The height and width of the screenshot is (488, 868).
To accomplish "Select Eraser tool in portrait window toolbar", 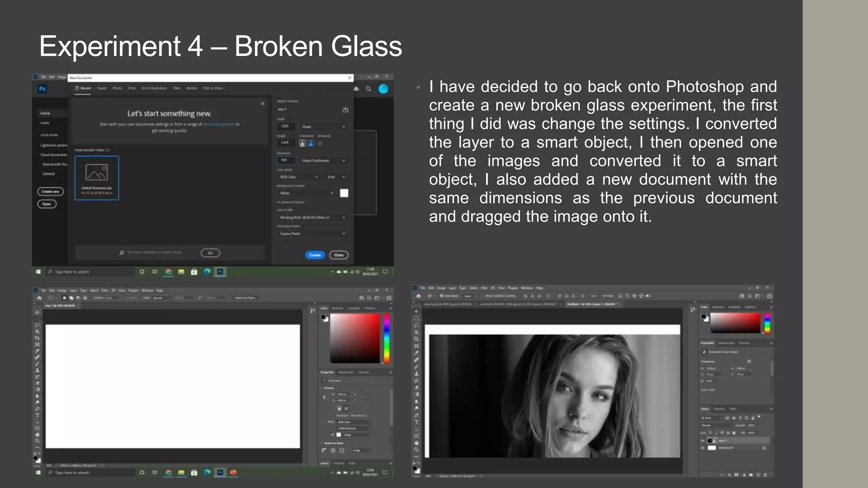I will [x=416, y=387].
